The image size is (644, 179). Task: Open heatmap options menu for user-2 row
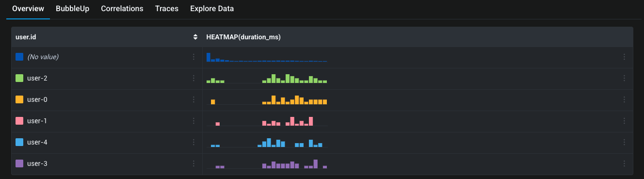click(624, 78)
